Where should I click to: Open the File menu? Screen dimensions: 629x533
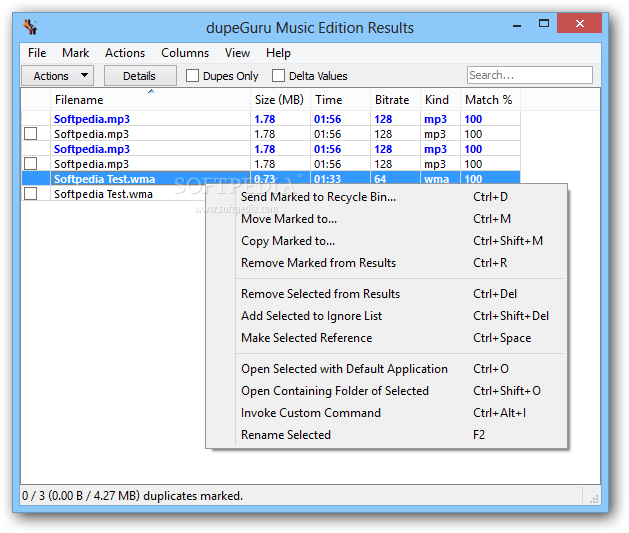[x=37, y=53]
